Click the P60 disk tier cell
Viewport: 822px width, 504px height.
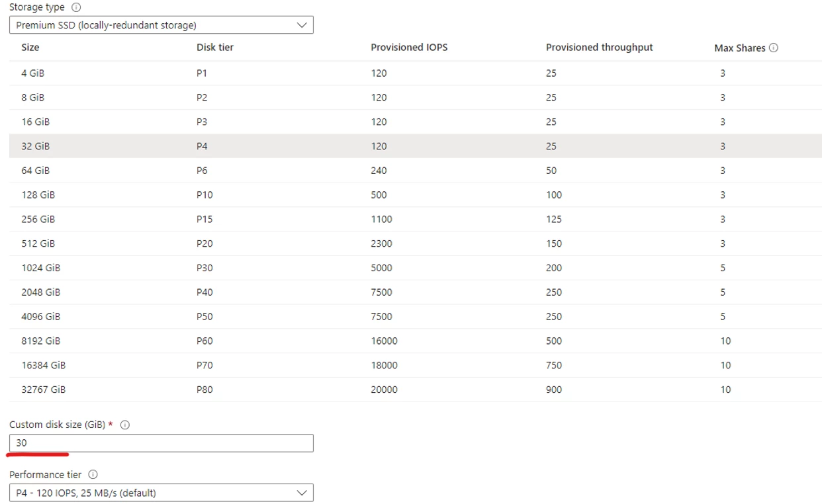(205, 341)
